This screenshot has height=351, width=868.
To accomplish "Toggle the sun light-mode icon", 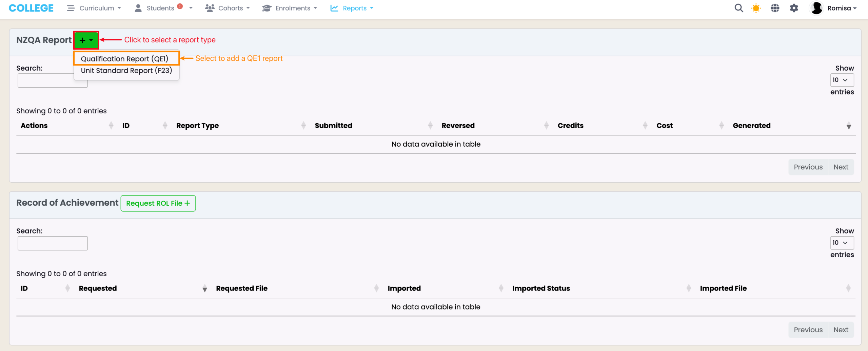I will 756,8.
